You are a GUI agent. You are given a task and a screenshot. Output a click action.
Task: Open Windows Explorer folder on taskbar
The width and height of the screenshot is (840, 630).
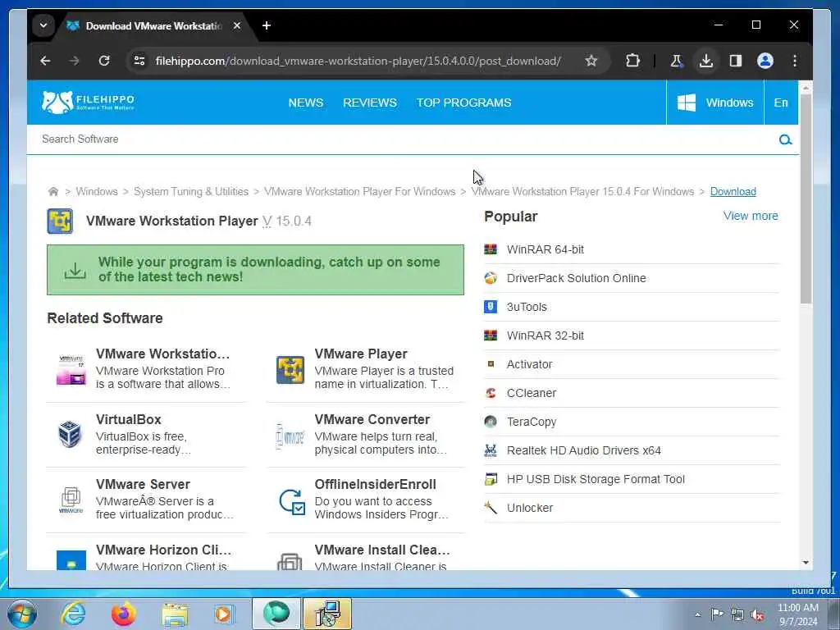point(175,614)
